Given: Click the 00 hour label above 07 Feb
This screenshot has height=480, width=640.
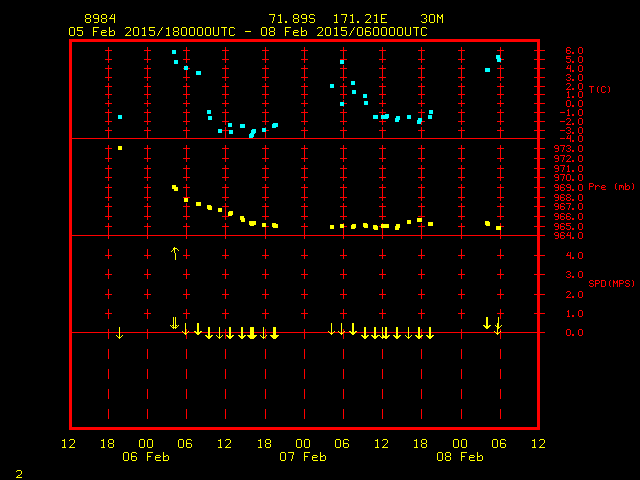Looking at the screenshot, I should [x=303, y=444].
